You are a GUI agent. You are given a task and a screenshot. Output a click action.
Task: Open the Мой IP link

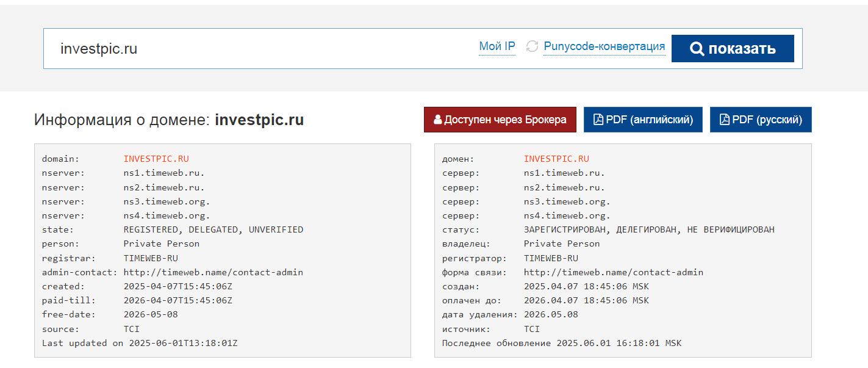click(497, 46)
